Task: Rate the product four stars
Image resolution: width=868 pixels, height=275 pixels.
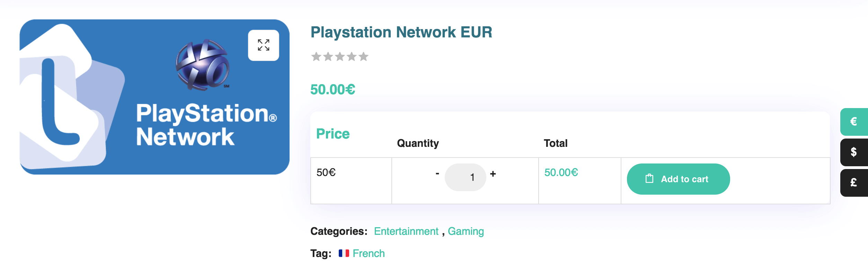Action: click(352, 56)
